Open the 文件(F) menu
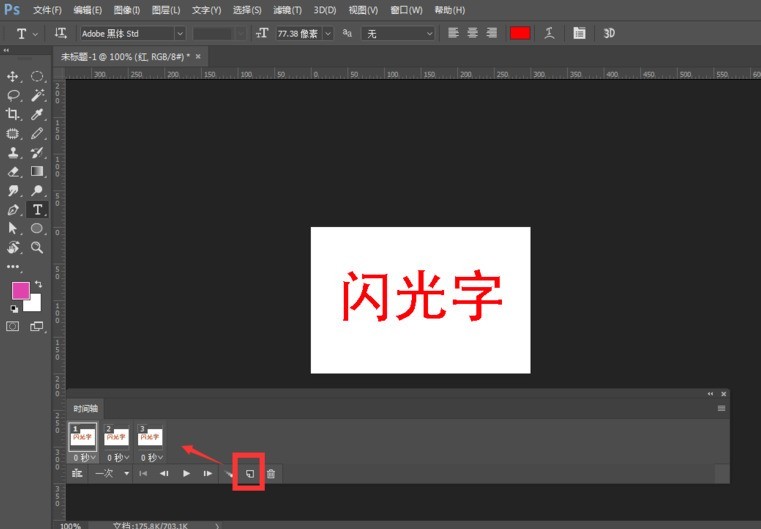 click(47, 10)
